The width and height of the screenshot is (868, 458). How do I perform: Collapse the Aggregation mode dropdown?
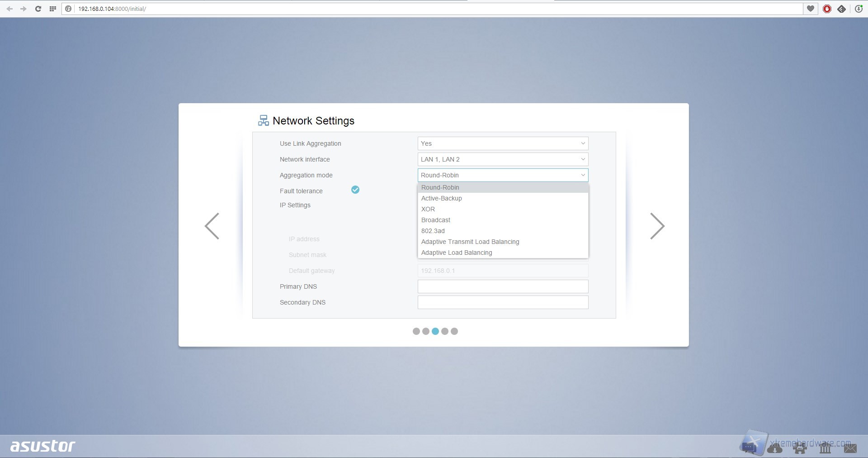pyautogui.click(x=503, y=175)
